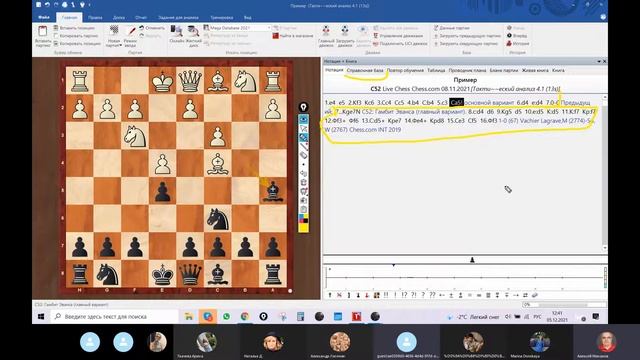This screenshot has width=640, height=360.
Task: Click the Главный движок engine icon
Action: click(326, 31)
